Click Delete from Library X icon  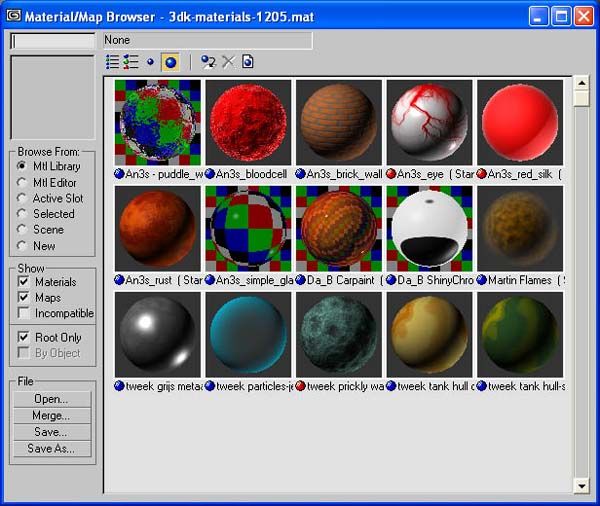(x=228, y=62)
